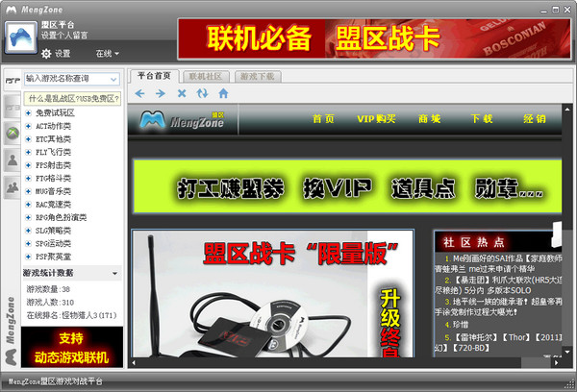The image size is (577, 392).
Task: Select the second sidebar platform icon
Action: pos(13,107)
